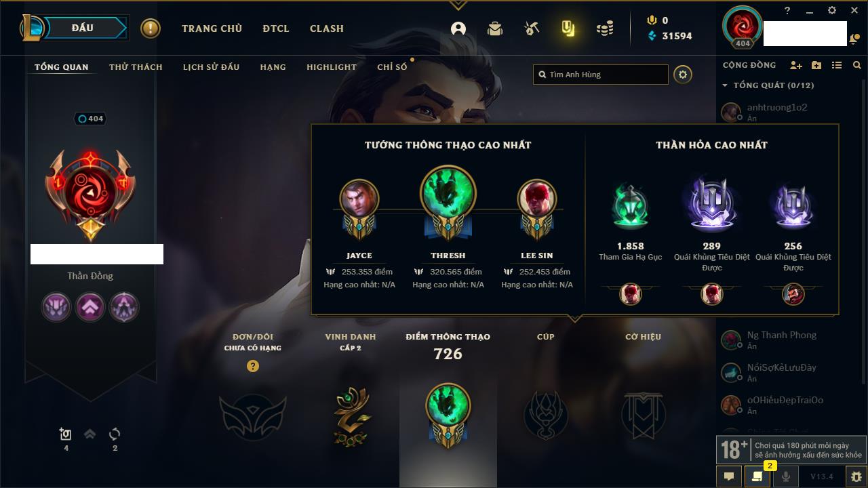The height and width of the screenshot is (488, 868).
Task: Open the Collection backpack icon
Action: tap(495, 28)
